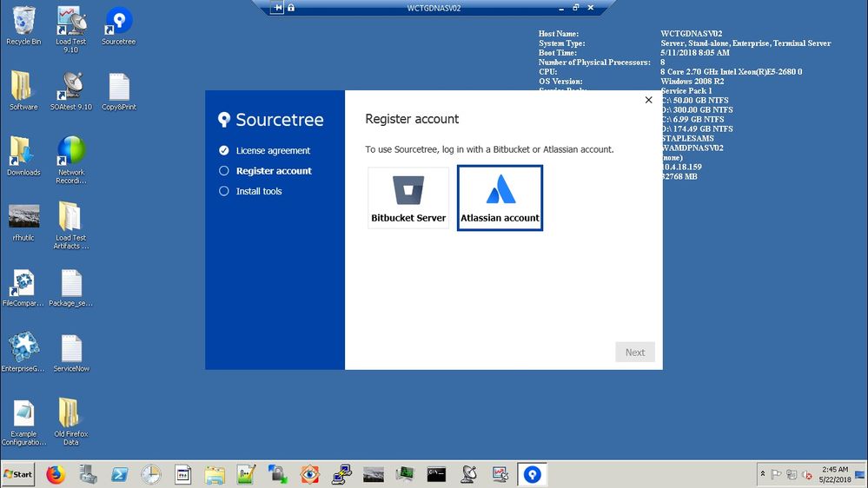This screenshot has height=488, width=868.
Task: Open the Package_se... text file on the desktop
Action: click(x=71, y=287)
